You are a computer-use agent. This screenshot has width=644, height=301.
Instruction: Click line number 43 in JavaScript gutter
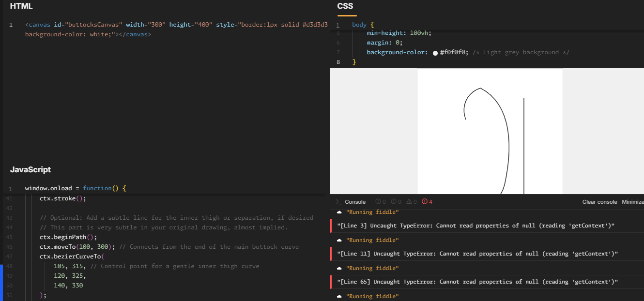[10, 218]
